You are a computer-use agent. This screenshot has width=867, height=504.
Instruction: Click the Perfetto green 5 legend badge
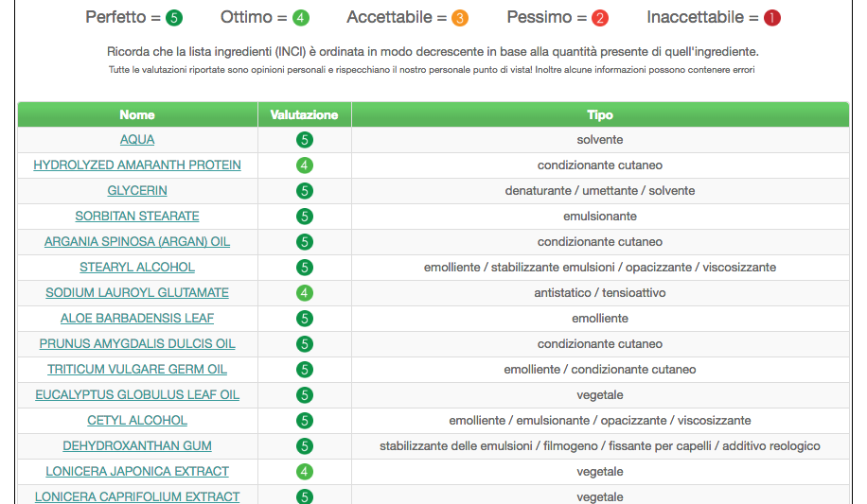point(174,18)
